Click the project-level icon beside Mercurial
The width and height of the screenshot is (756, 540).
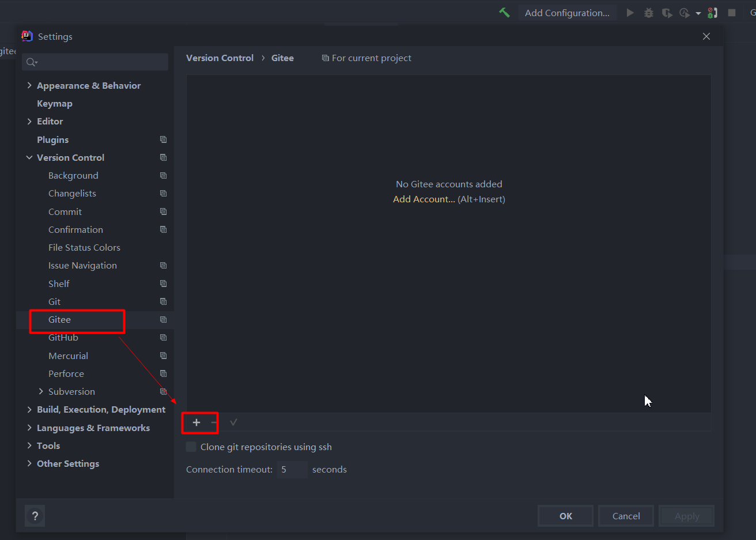[x=163, y=356]
